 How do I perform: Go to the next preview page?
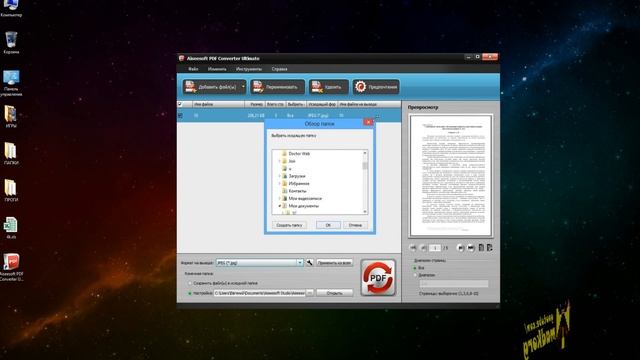tap(460, 248)
